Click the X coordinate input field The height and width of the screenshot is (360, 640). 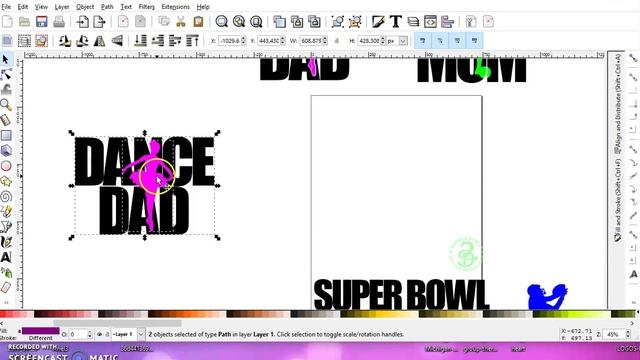coord(230,41)
